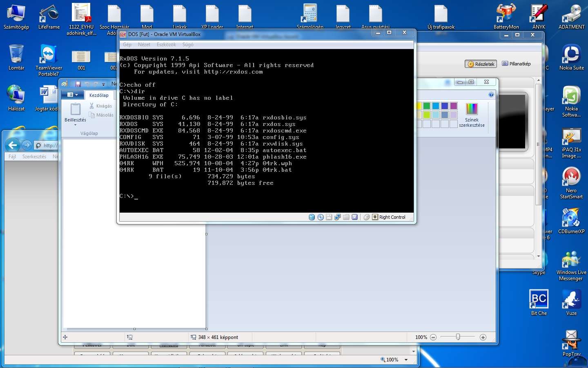Click the forward arrow in Internet Explorer window

coord(27,145)
